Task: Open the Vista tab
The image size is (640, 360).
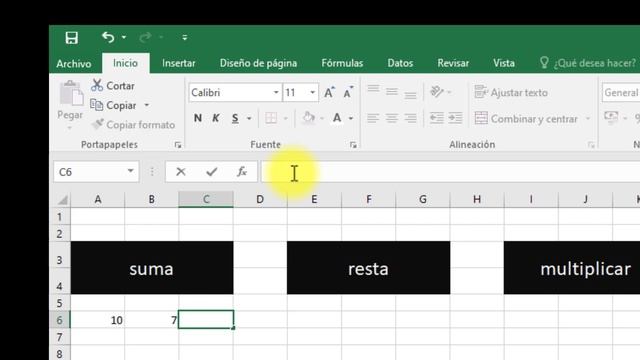Action: [504, 63]
